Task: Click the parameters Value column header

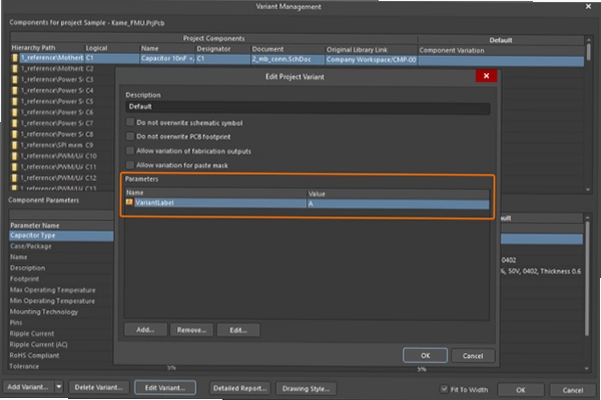Action: click(x=398, y=194)
